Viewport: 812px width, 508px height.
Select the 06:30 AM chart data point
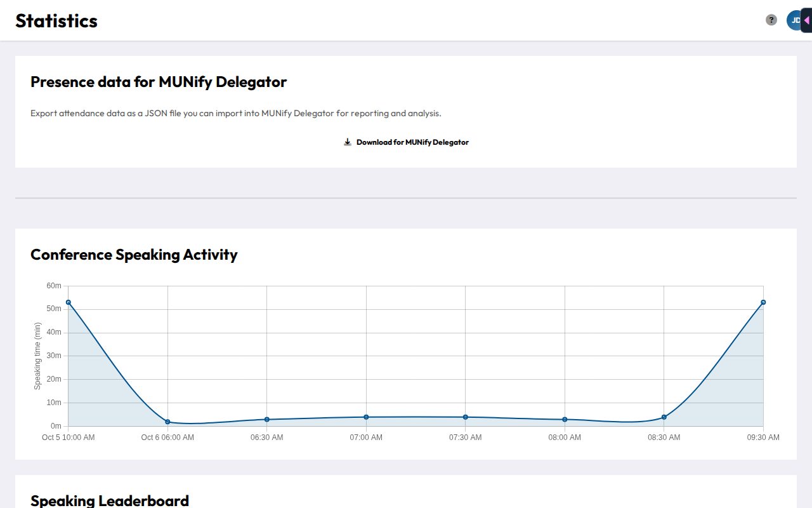[x=267, y=419]
